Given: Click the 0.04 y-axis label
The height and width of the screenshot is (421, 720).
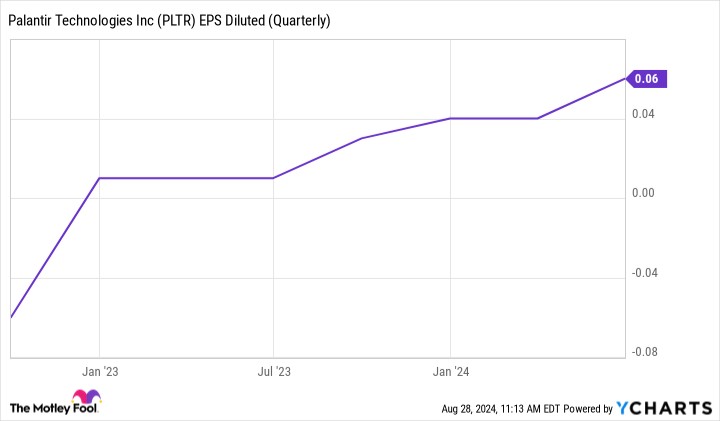Looking at the screenshot, I should pyautogui.click(x=643, y=113).
